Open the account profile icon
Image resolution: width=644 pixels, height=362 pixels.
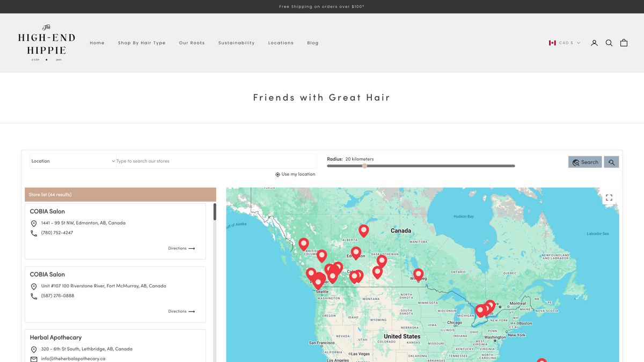pyautogui.click(x=594, y=43)
